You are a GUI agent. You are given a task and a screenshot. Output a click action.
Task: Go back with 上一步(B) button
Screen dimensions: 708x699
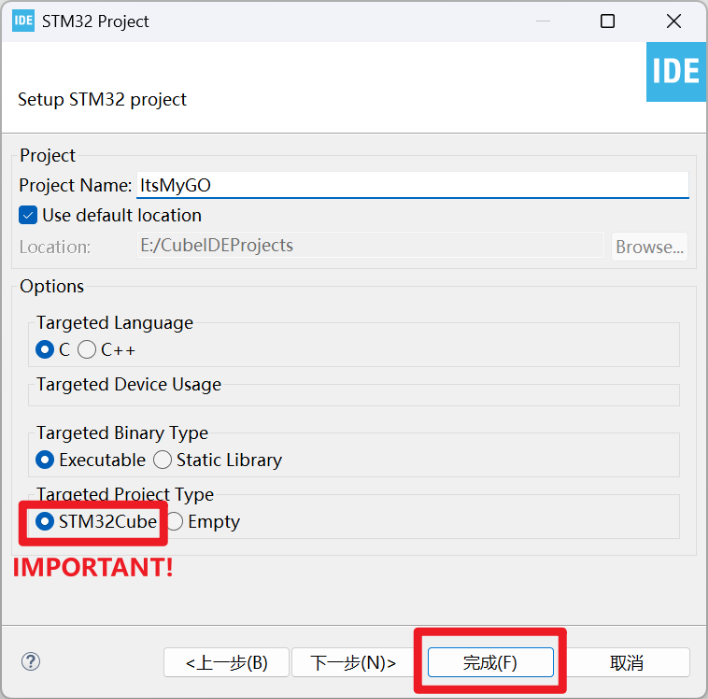pos(226,662)
